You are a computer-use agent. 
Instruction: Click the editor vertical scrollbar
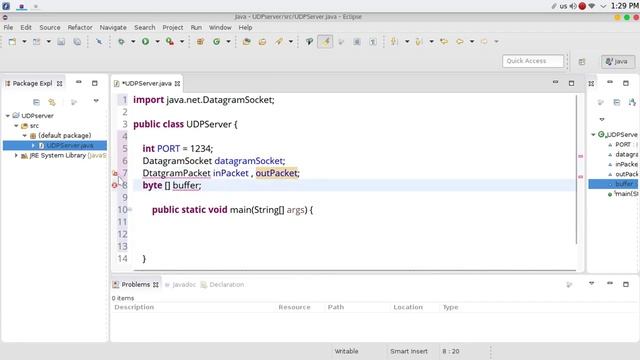[x=576, y=169]
